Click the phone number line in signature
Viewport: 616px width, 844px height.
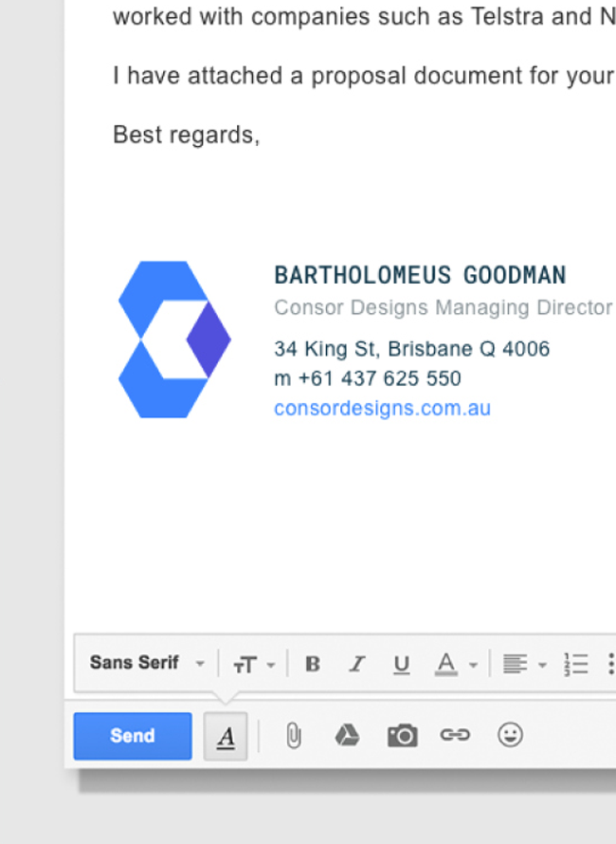point(368,378)
